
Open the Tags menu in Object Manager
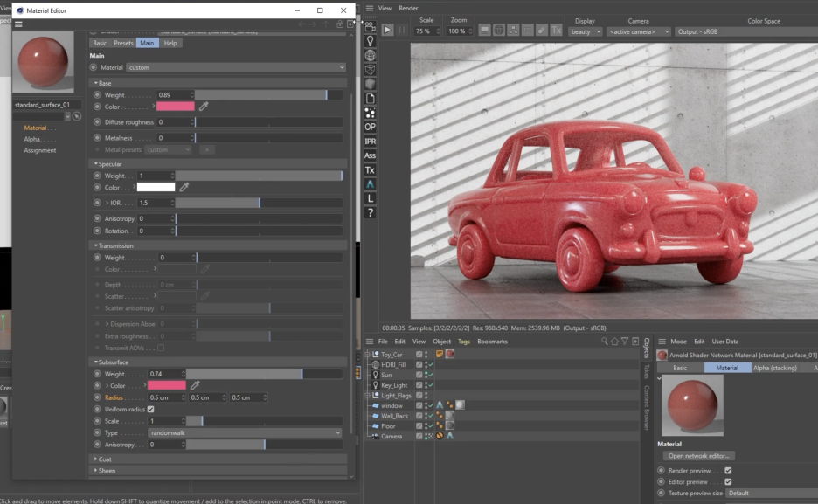tap(463, 342)
